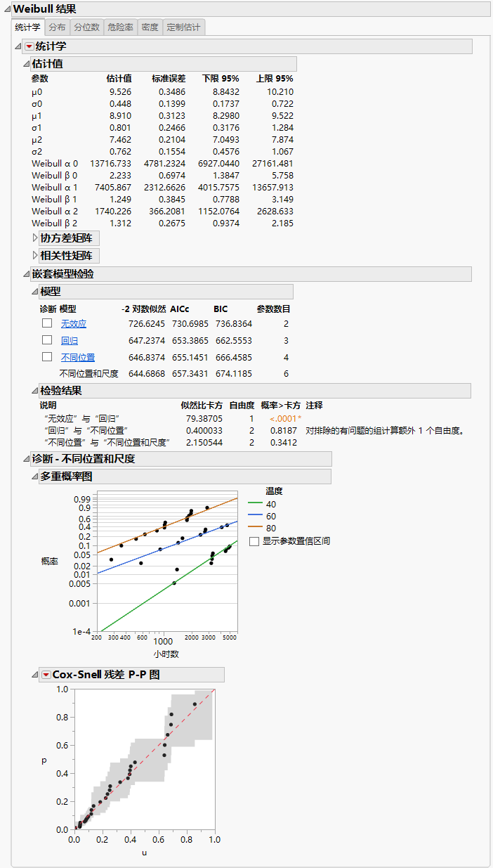Click the 概率 axis label of probability plot
This screenshot has height=868, width=493.
[49, 562]
